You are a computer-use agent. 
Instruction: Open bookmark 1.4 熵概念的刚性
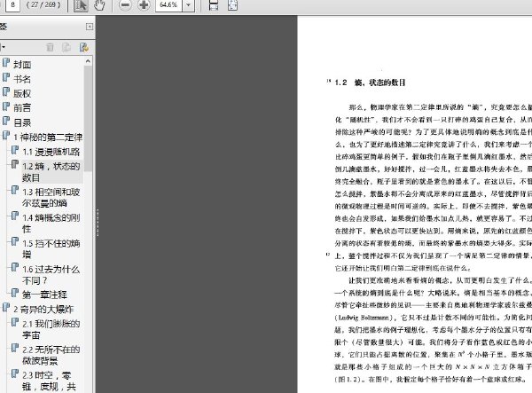pos(51,224)
